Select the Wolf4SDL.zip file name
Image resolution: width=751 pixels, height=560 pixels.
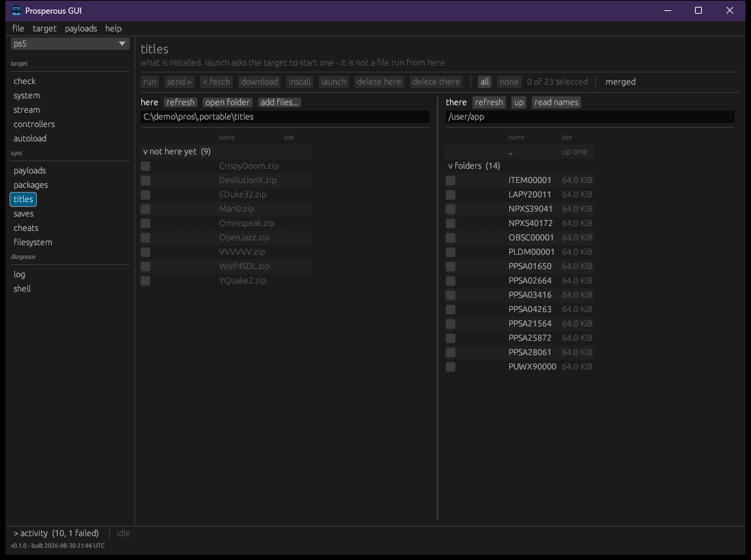click(x=244, y=266)
